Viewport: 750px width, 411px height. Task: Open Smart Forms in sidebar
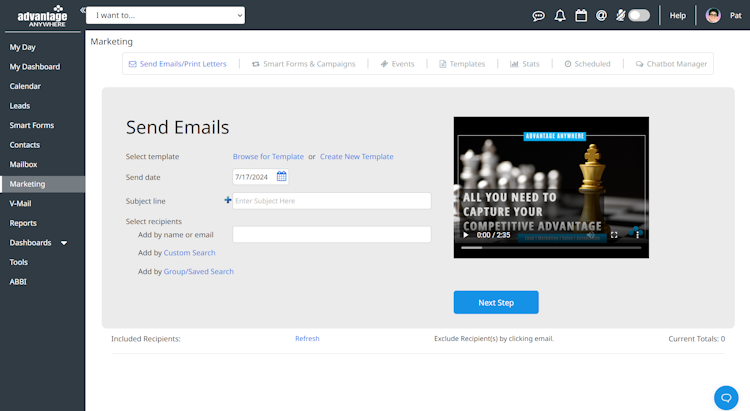[32, 125]
